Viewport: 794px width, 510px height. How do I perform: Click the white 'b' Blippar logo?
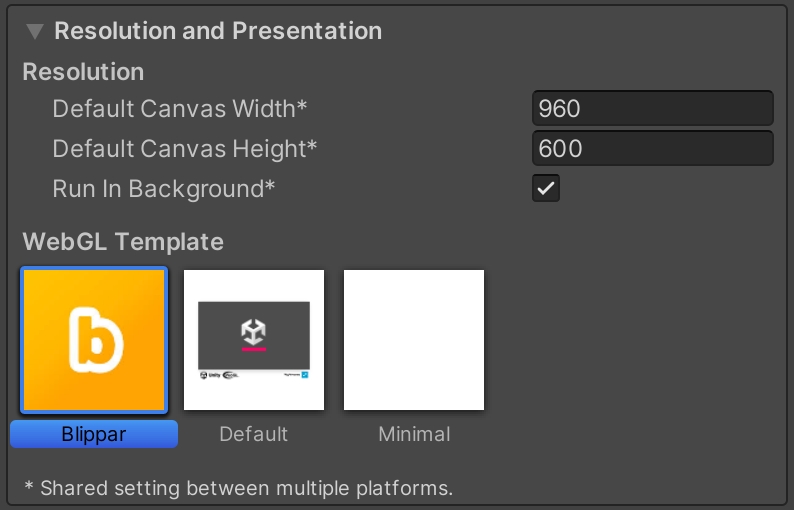pos(93,340)
